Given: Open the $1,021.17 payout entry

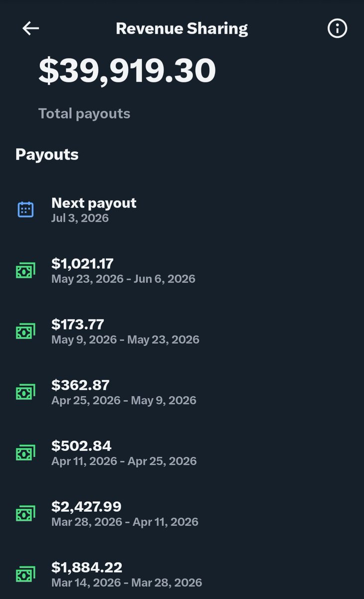Looking at the screenshot, I should [x=182, y=271].
